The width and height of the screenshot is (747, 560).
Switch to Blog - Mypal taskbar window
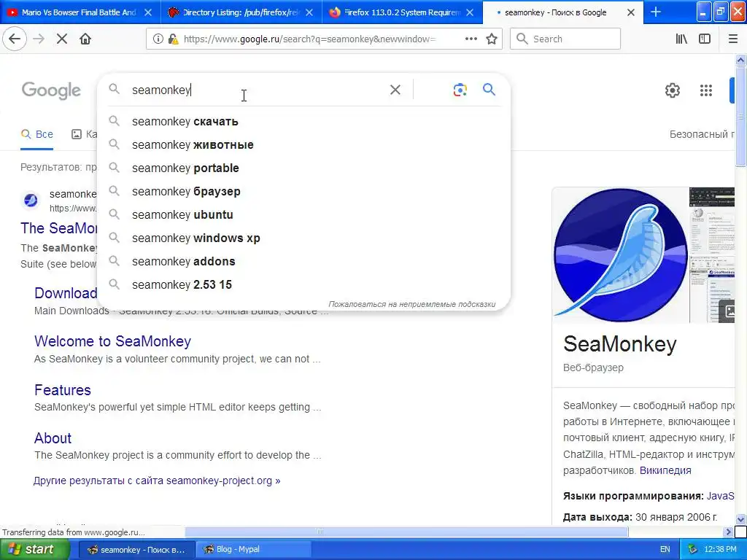[x=253, y=550]
